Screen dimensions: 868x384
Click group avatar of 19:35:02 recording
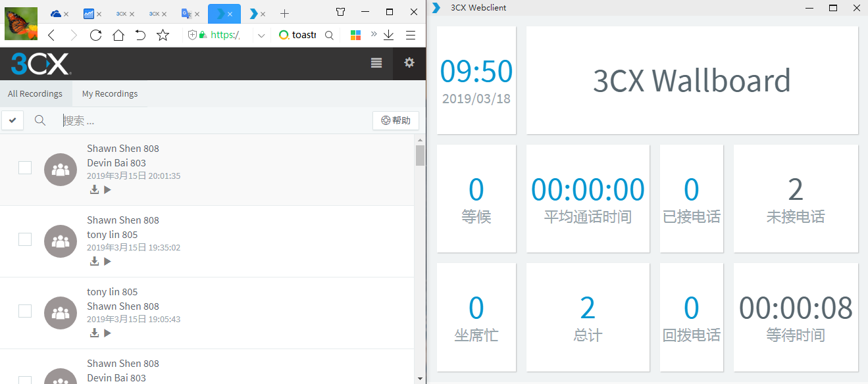(61, 241)
